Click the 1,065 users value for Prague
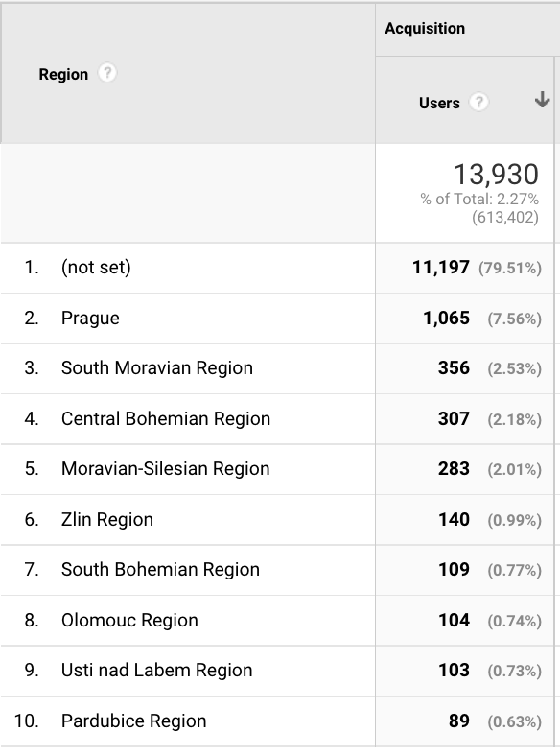The image size is (560, 756). point(446,319)
